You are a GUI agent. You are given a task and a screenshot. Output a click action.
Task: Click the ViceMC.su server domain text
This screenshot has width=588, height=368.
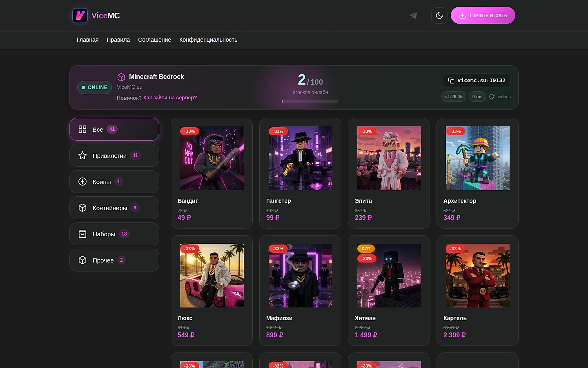(x=129, y=87)
